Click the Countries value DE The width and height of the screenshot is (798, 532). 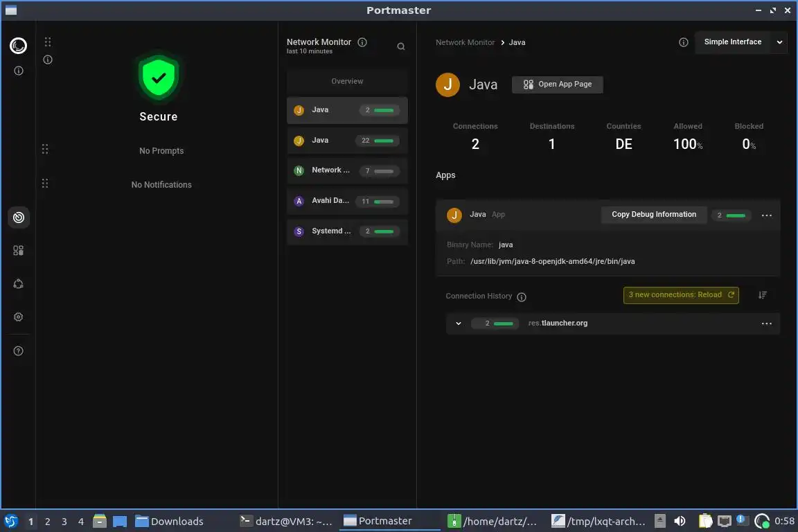623,145
